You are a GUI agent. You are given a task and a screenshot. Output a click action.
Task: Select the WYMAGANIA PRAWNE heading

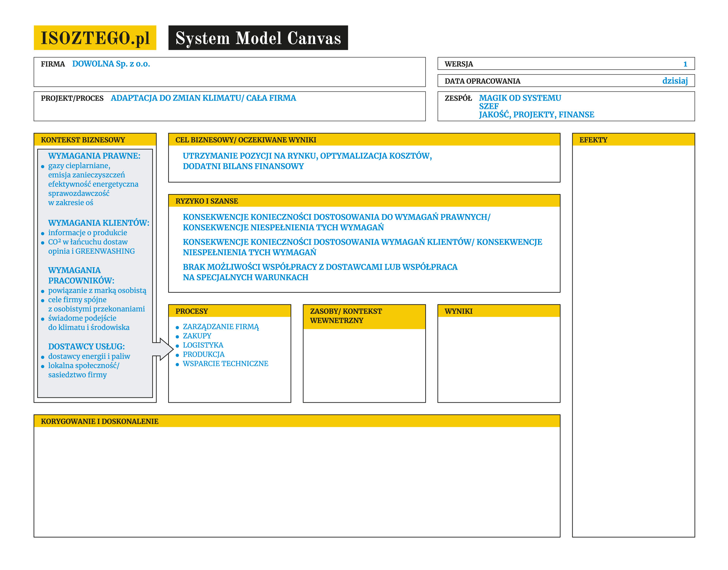tap(94, 156)
